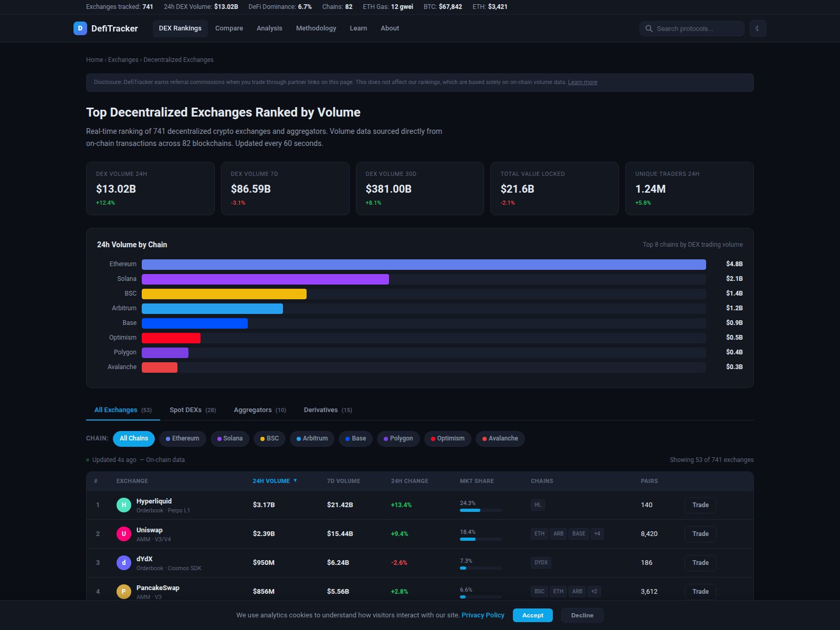
Task: Go to Exchanges breadcrumb
Action: [x=123, y=60]
